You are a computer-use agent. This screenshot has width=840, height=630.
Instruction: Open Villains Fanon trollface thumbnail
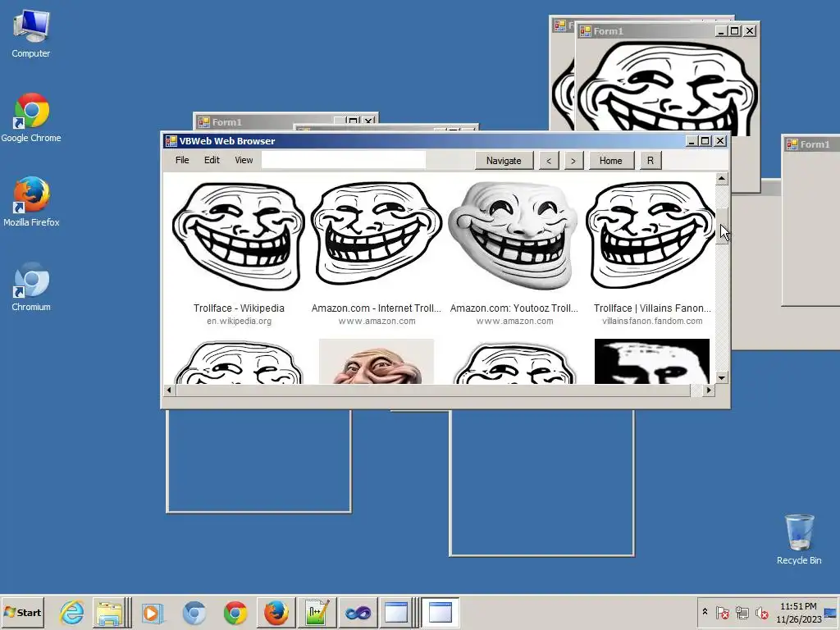tap(651, 234)
